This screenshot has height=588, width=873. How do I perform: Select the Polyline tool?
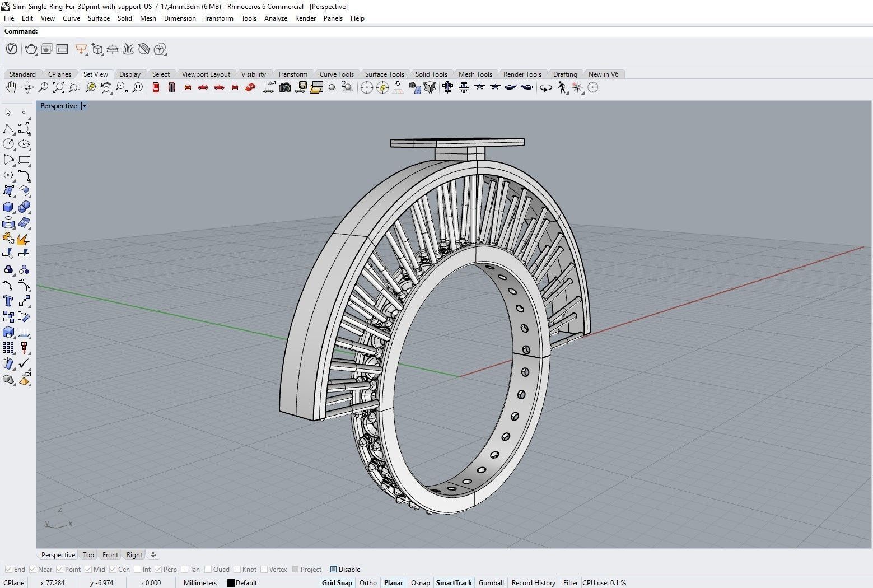coord(8,128)
